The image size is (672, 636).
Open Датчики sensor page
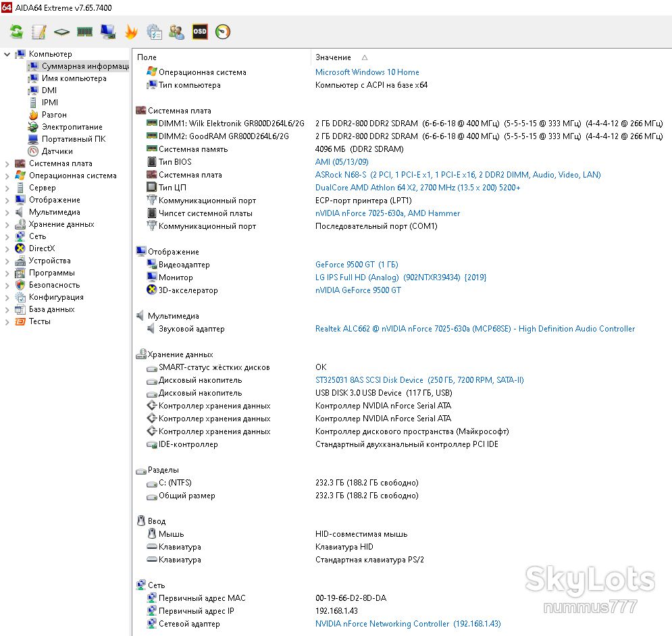click(x=57, y=151)
